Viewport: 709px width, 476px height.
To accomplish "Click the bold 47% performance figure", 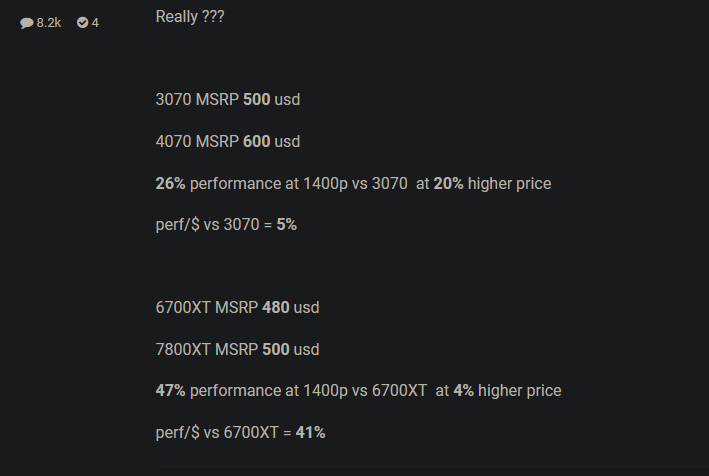I will [171, 391].
